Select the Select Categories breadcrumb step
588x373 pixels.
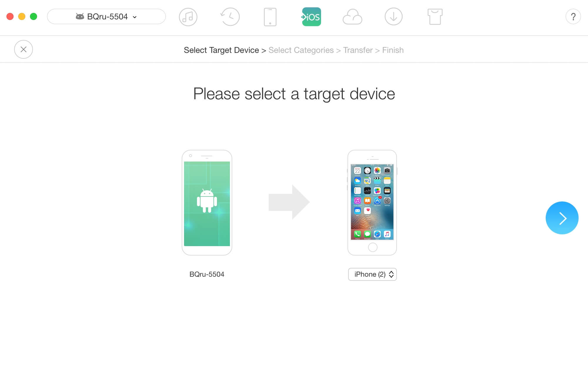301,50
